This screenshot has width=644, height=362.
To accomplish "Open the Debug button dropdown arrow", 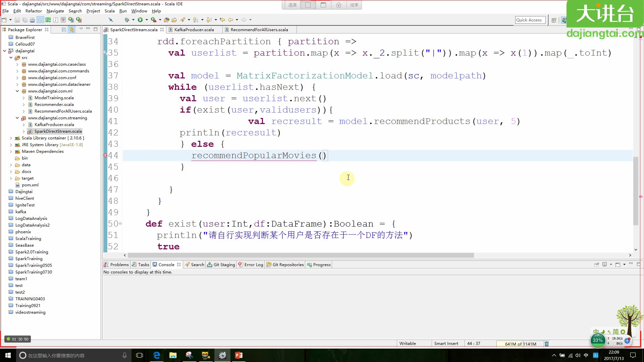I will pyautogui.click(x=133, y=20).
